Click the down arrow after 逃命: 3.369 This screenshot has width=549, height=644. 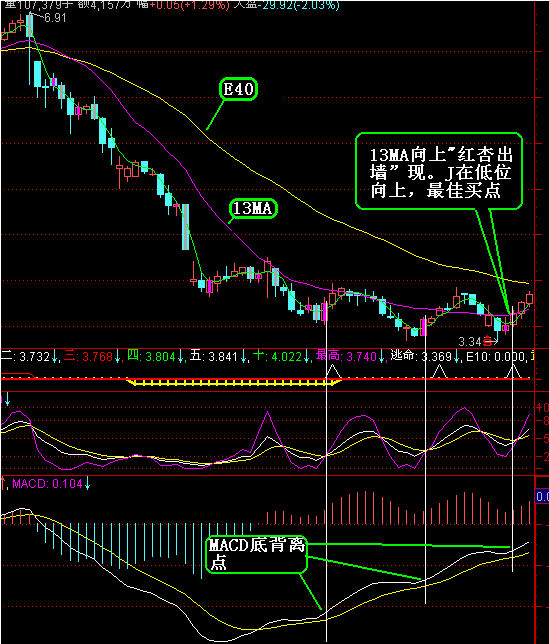(456, 356)
